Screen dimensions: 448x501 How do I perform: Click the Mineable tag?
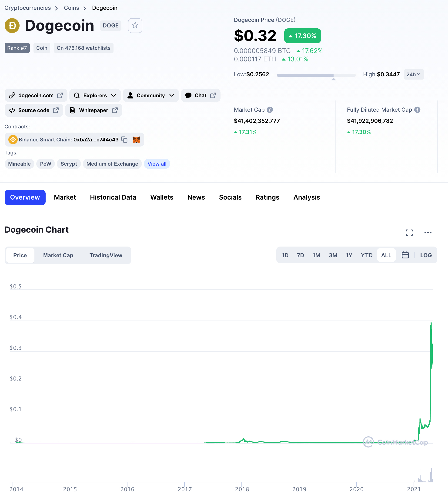(x=20, y=164)
